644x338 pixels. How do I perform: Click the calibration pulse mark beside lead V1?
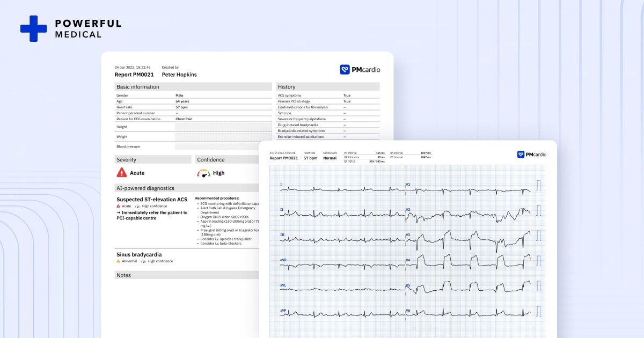point(538,185)
